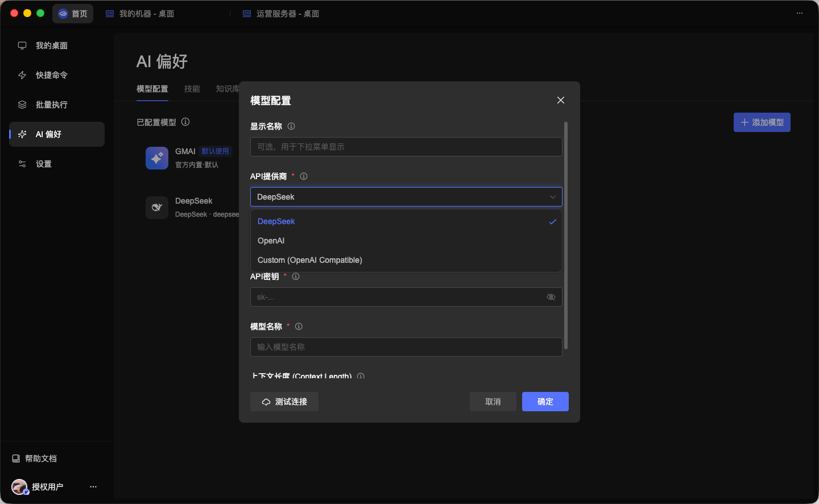Viewport: 819px width, 504px height.
Task: Click the 默认使用 tag on GMAI
Action: pos(216,151)
